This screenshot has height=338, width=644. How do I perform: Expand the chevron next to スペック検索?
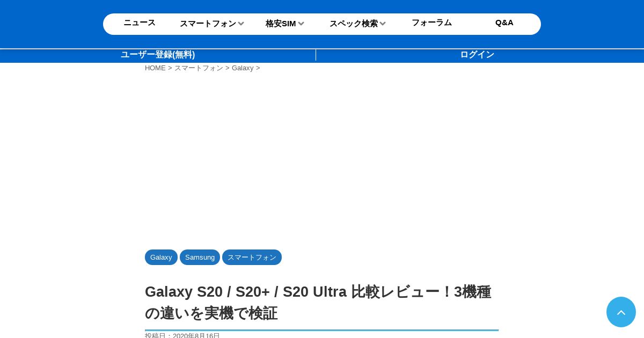383,24
